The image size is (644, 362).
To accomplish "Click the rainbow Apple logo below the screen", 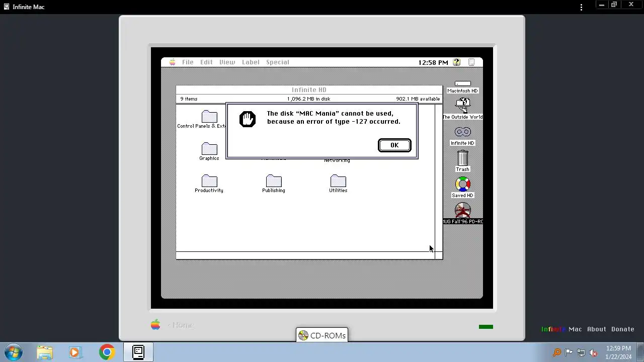I will click(x=155, y=325).
